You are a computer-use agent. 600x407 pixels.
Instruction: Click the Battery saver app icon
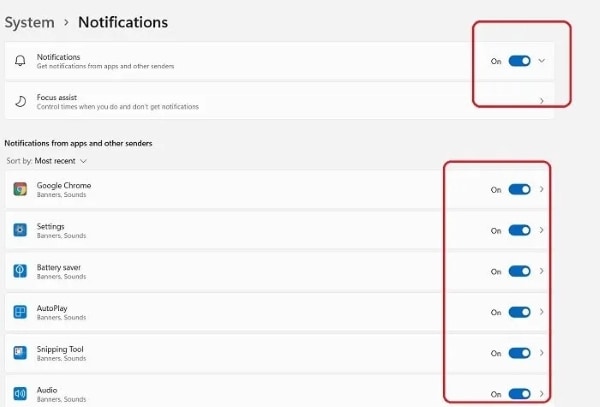click(20, 271)
